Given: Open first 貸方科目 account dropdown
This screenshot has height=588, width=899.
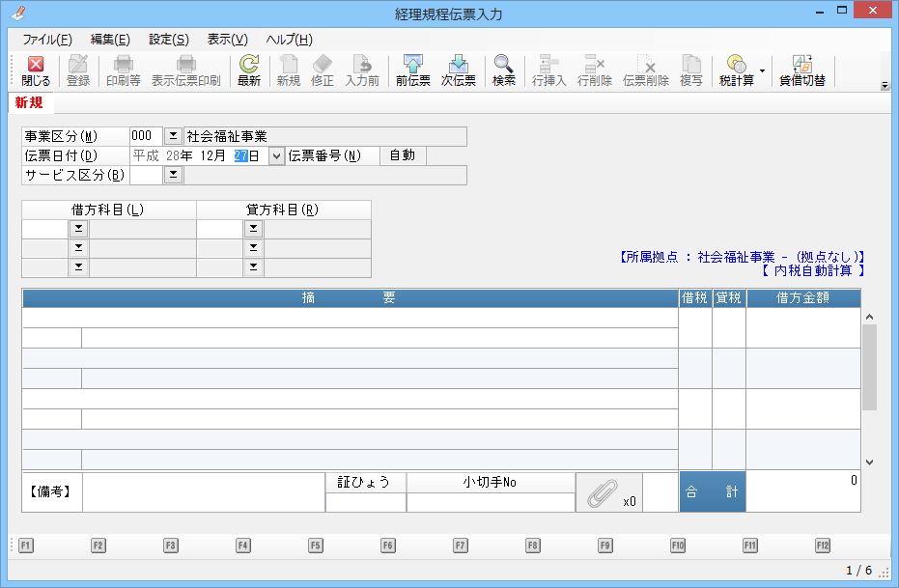Looking at the screenshot, I should tap(253, 229).
